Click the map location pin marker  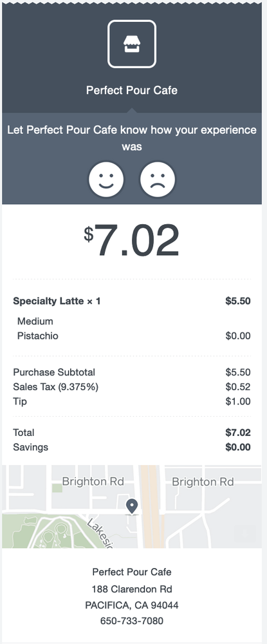[x=132, y=506]
